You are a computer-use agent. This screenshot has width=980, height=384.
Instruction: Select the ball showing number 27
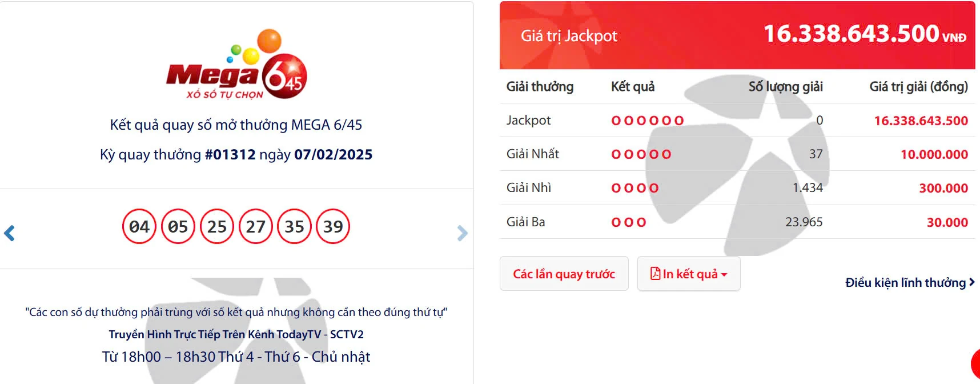[x=255, y=226]
